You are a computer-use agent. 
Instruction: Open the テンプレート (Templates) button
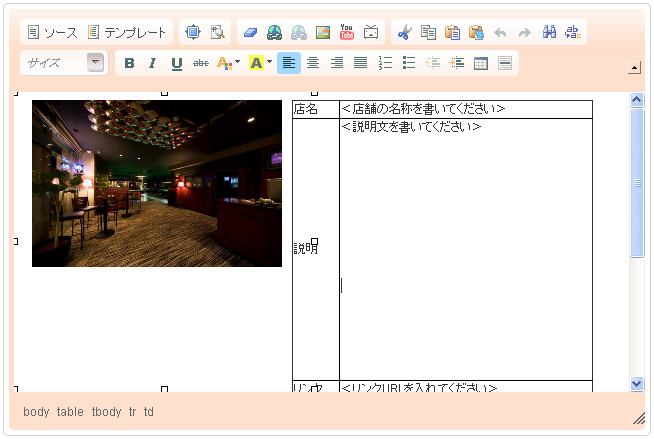coord(127,33)
